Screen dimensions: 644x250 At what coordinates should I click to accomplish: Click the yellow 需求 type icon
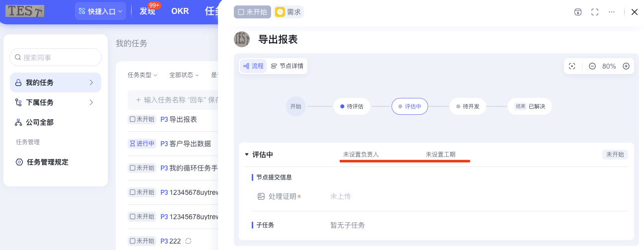[x=280, y=12]
